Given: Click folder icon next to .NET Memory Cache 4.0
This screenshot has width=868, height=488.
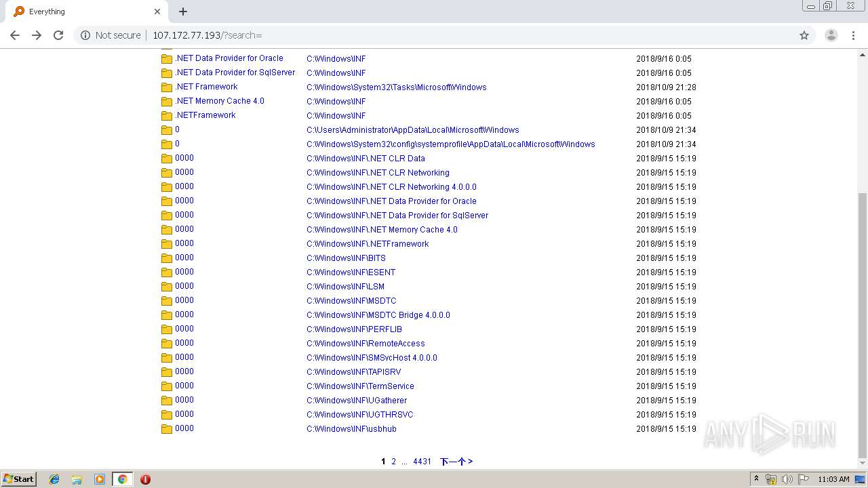Looking at the screenshot, I should (166, 102).
